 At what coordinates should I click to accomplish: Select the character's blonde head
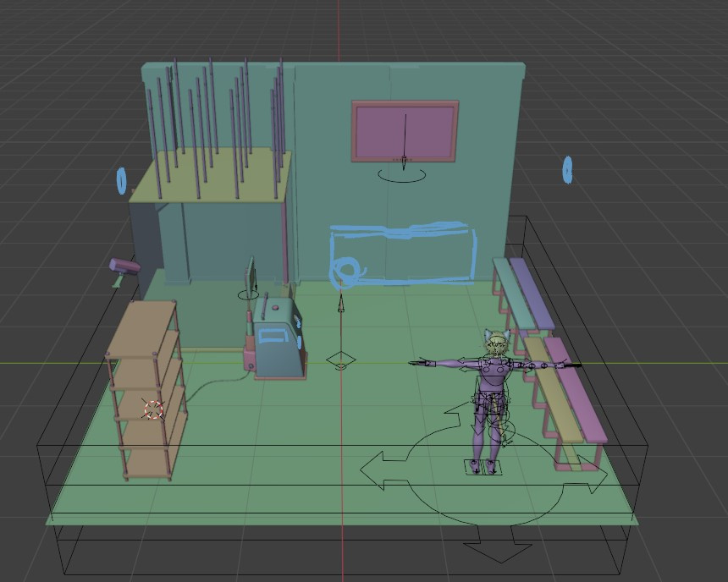coord(497,343)
